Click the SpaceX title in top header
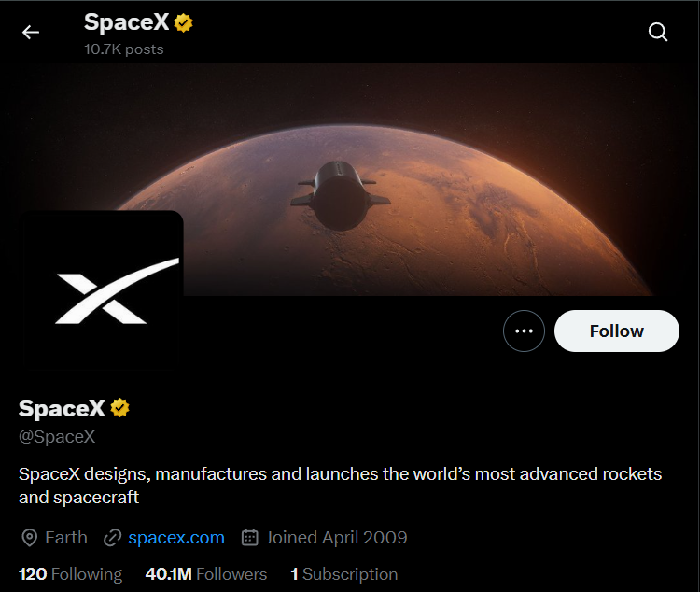The image size is (700, 592). pyautogui.click(x=127, y=22)
